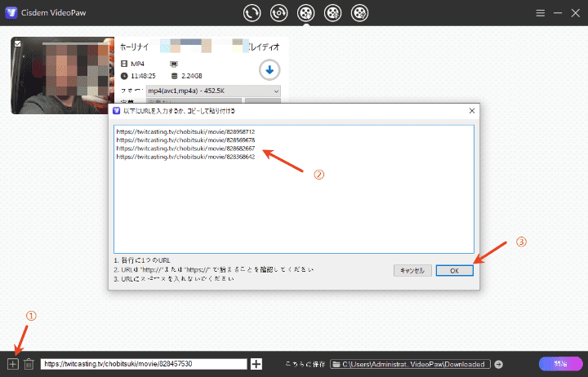Click the resolution monitor icon
588x377 pixels.
[x=174, y=64]
